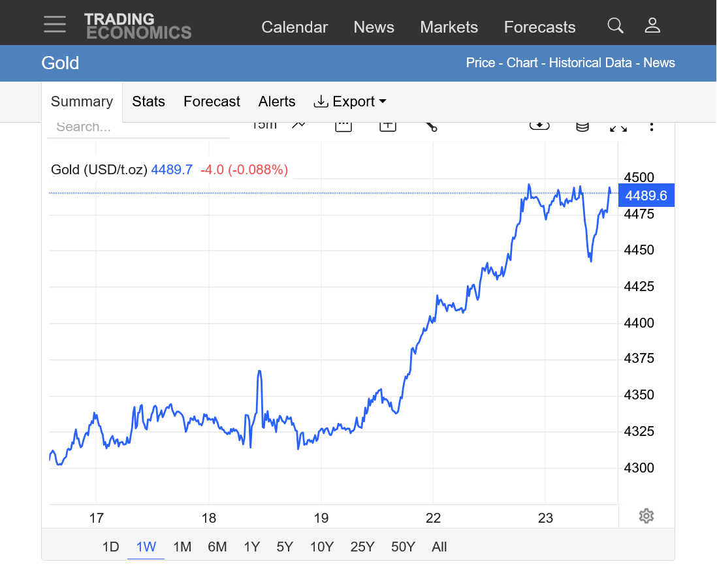
Task: Click the chart download icon
Action: pyautogui.click(x=539, y=125)
